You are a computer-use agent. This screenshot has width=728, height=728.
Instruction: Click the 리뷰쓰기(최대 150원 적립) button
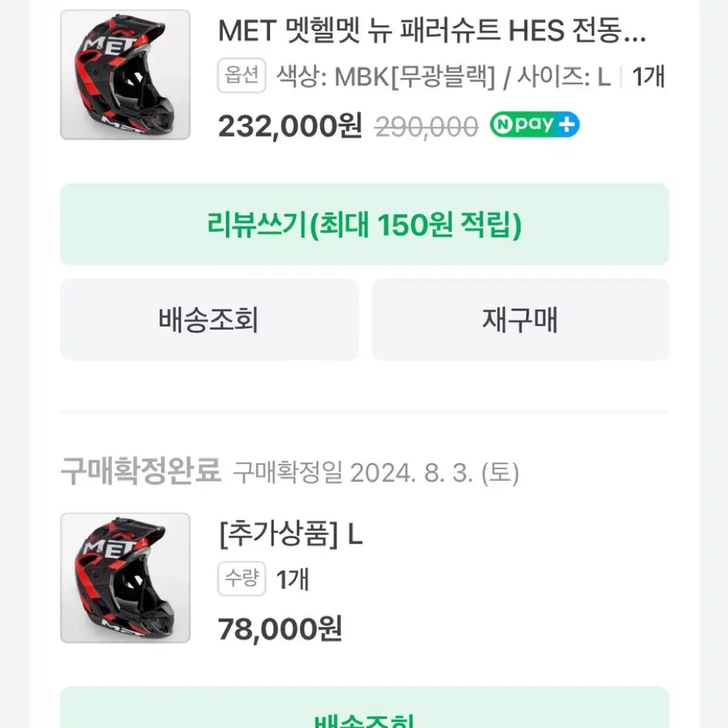click(x=365, y=225)
